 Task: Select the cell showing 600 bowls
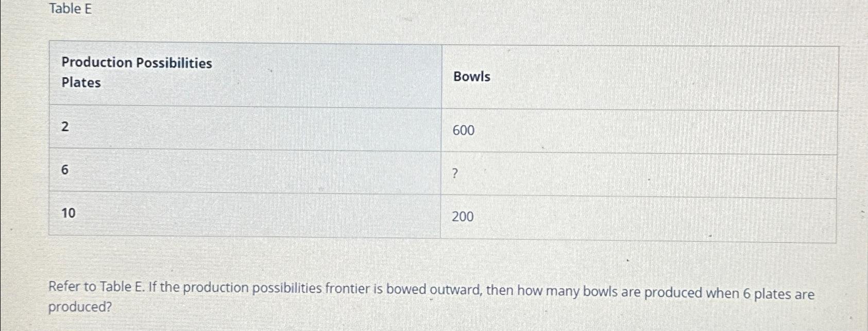639,130
